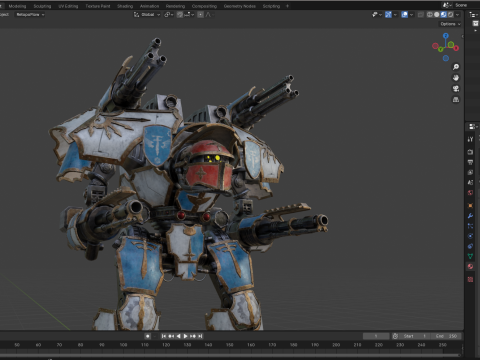Open the World properties tab
Screen dimensions: 480x360
tap(470, 193)
